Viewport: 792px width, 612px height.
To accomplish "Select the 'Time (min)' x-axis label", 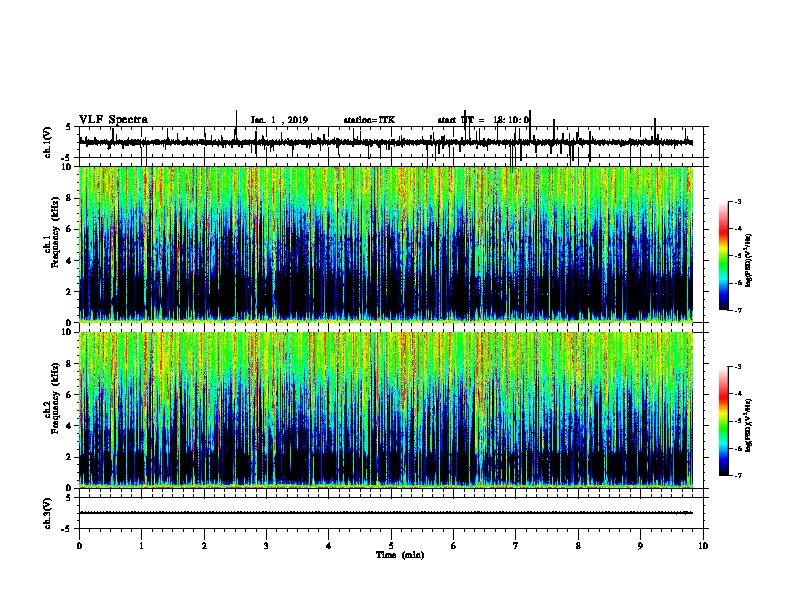I will tap(400, 555).
